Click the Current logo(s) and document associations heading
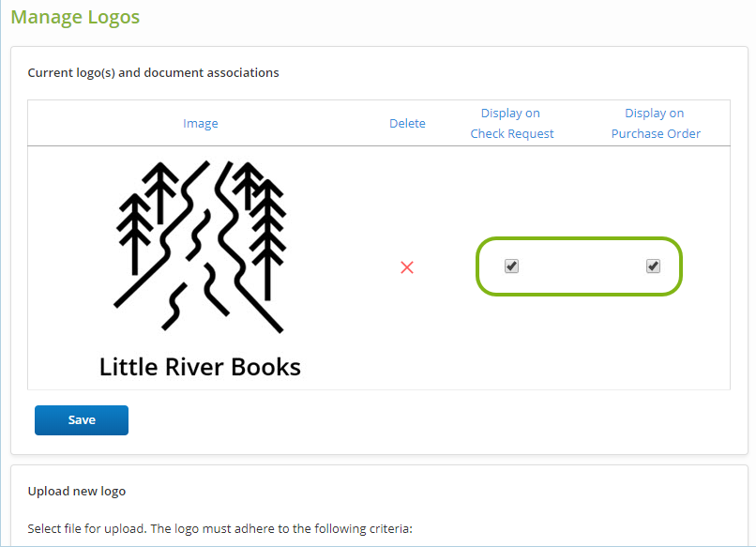This screenshot has width=756, height=547. [x=153, y=72]
